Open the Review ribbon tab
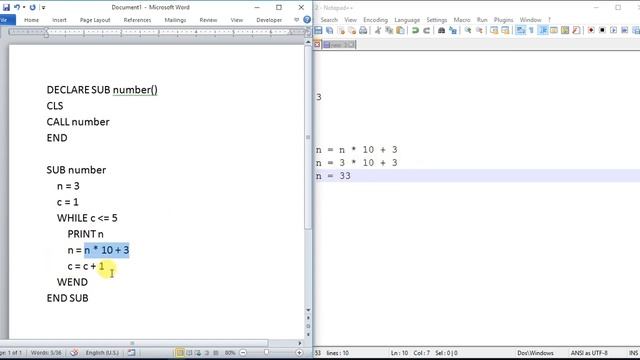 (x=208, y=20)
